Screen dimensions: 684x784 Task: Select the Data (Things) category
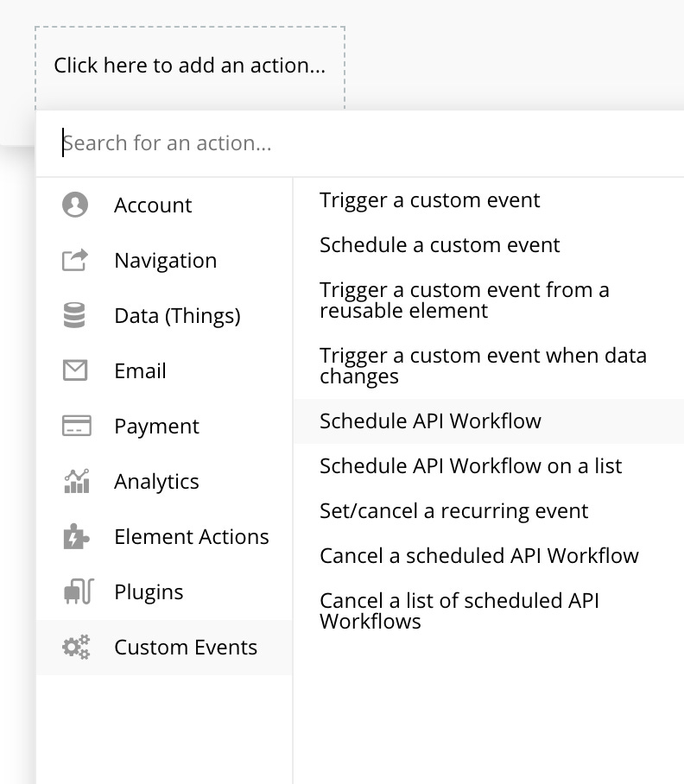[164, 315]
